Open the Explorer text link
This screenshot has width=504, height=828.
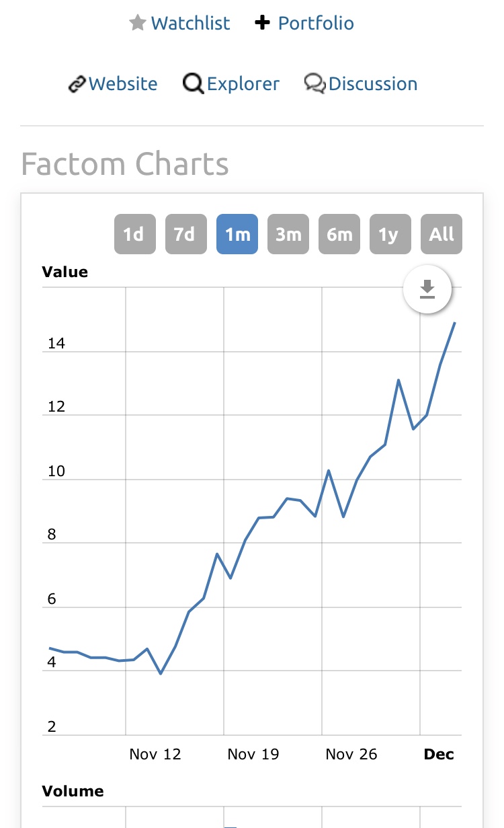point(243,84)
